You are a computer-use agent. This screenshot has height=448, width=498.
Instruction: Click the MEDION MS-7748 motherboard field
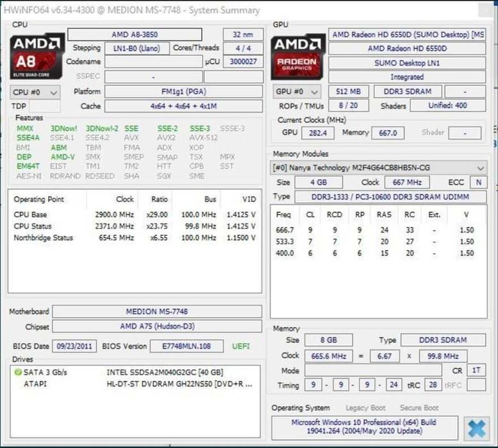pos(157,311)
